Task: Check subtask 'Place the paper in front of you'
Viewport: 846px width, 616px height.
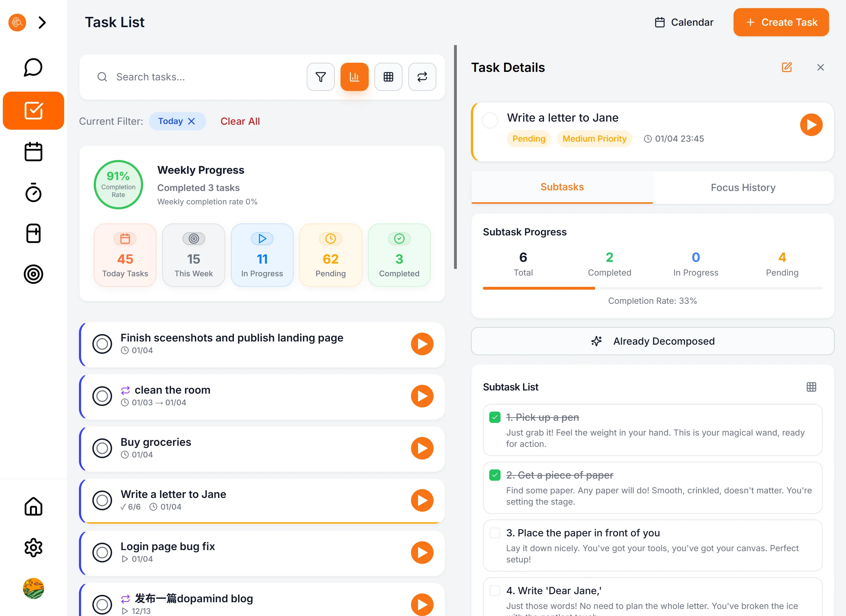Action: tap(495, 532)
